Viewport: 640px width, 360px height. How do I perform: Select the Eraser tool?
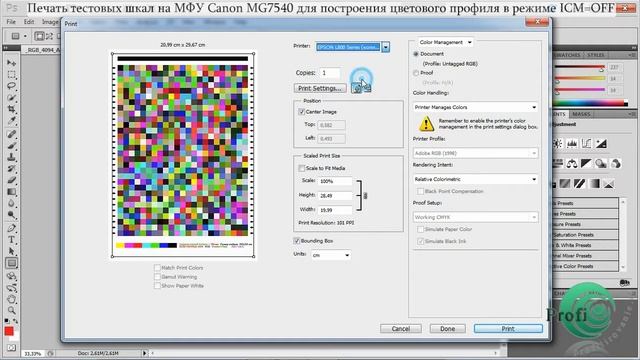coord(11,180)
